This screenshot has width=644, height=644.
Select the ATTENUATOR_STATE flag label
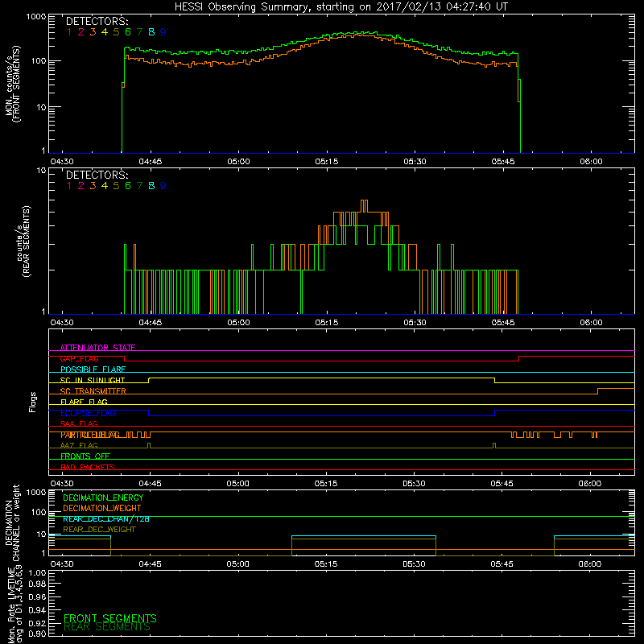click(x=97, y=348)
